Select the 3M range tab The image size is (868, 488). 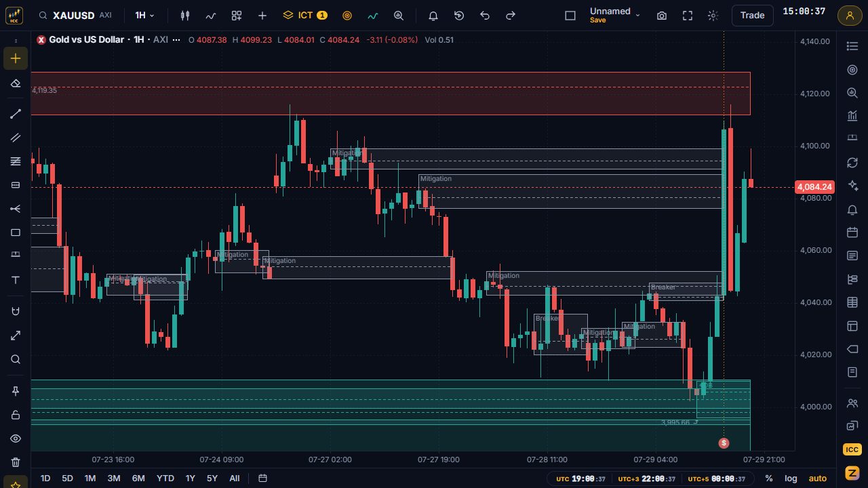tap(114, 478)
